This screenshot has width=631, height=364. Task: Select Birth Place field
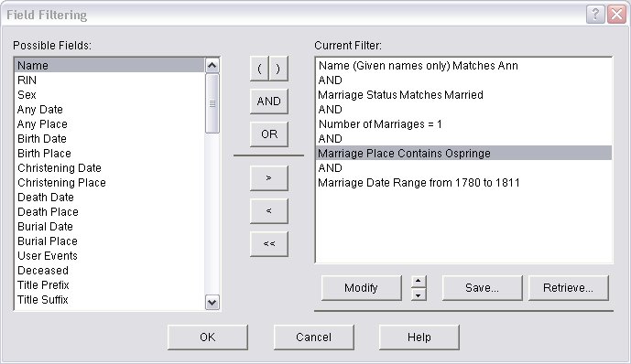coord(109,154)
